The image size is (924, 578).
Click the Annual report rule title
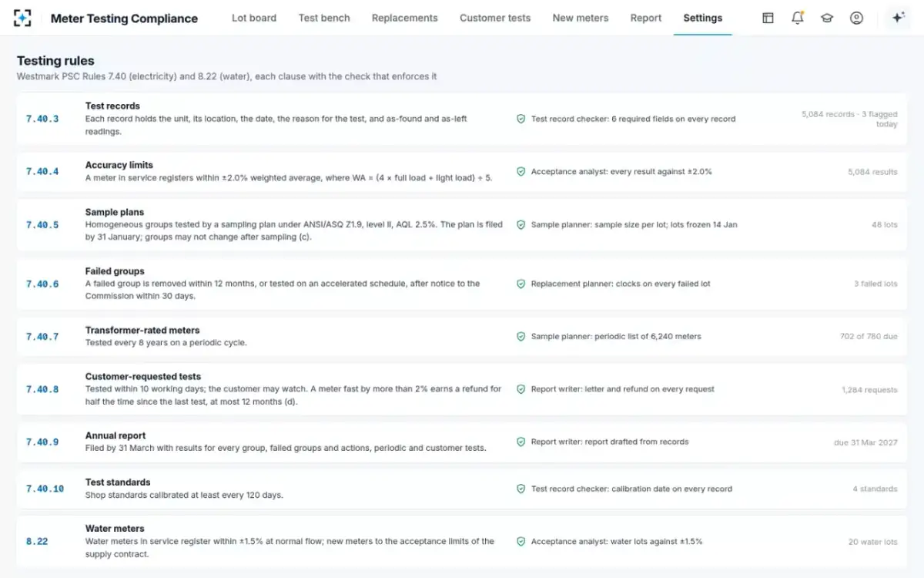(x=115, y=435)
